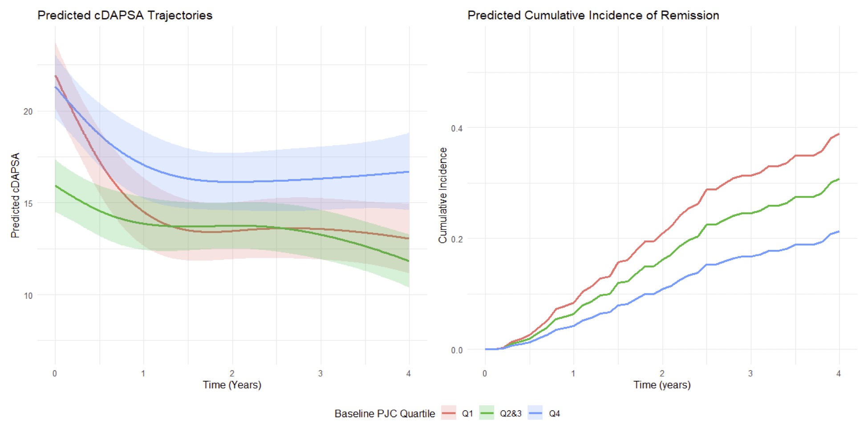This screenshot has width=868, height=436.
Task: Click the Time (years) label under remission chart
Action: [x=662, y=385]
